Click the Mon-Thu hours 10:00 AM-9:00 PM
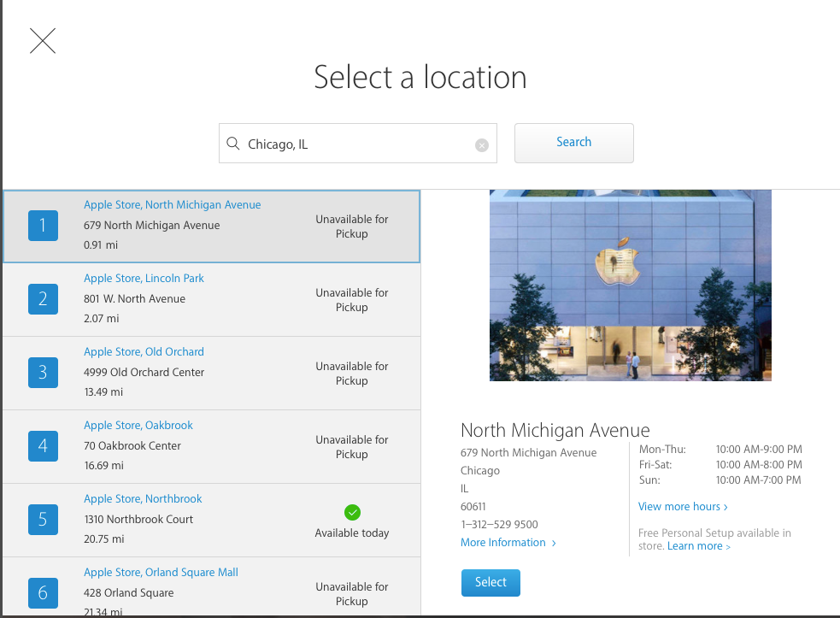 click(x=759, y=449)
